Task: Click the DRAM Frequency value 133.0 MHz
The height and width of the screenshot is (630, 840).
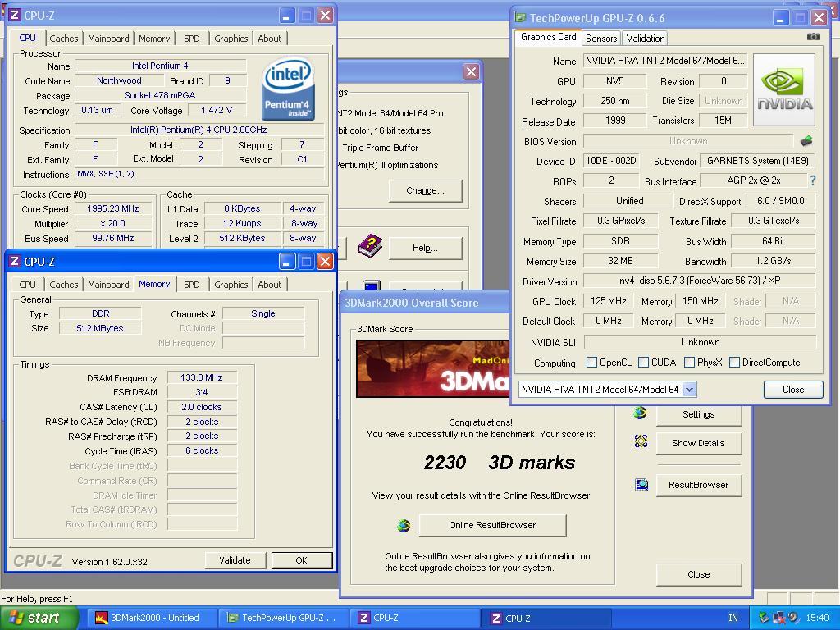Action: click(x=202, y=377)
